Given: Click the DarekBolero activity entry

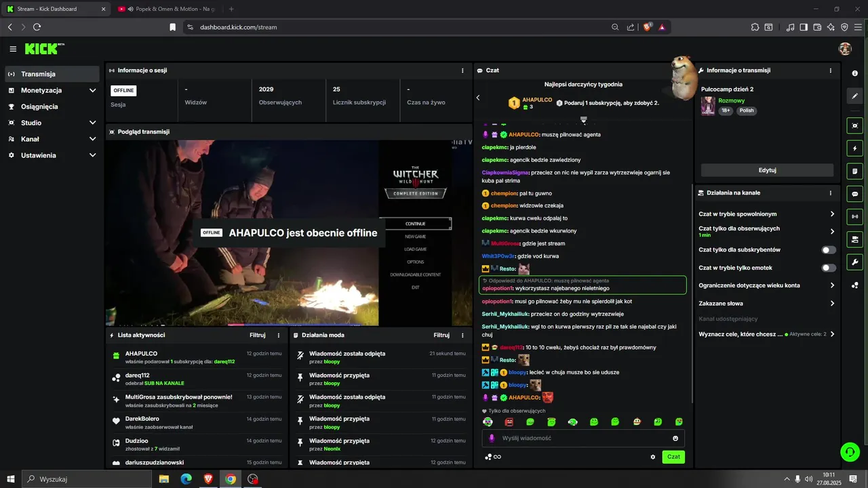Looking at the screenshot, I should [196, 422].
